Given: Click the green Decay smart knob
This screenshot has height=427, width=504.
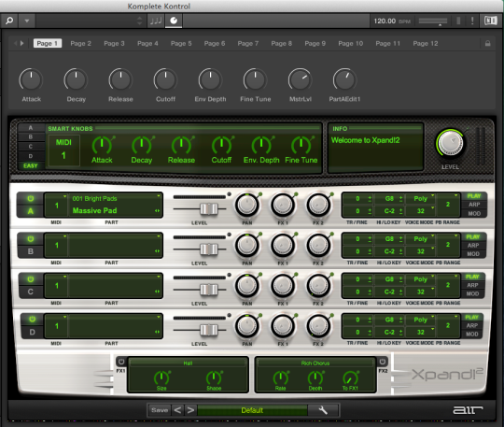Looking at the screenshot, I should pyautogui.click(x=142, y=145).
